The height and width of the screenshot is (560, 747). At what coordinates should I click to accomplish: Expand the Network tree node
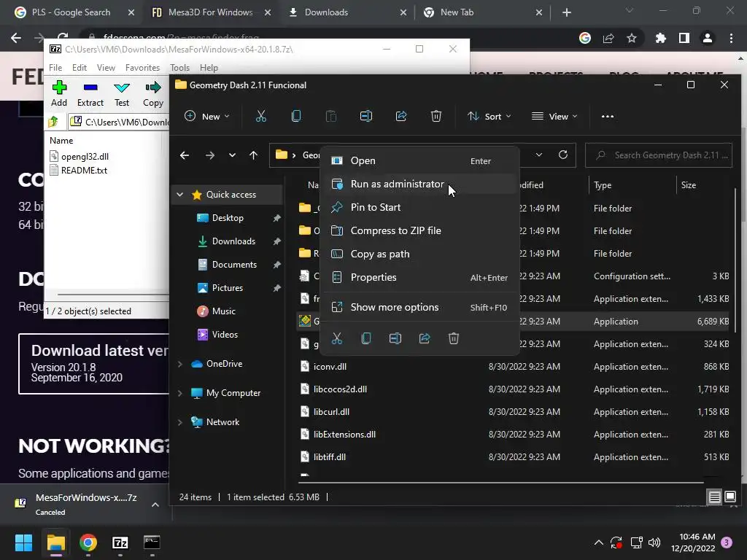coord(179,422)
